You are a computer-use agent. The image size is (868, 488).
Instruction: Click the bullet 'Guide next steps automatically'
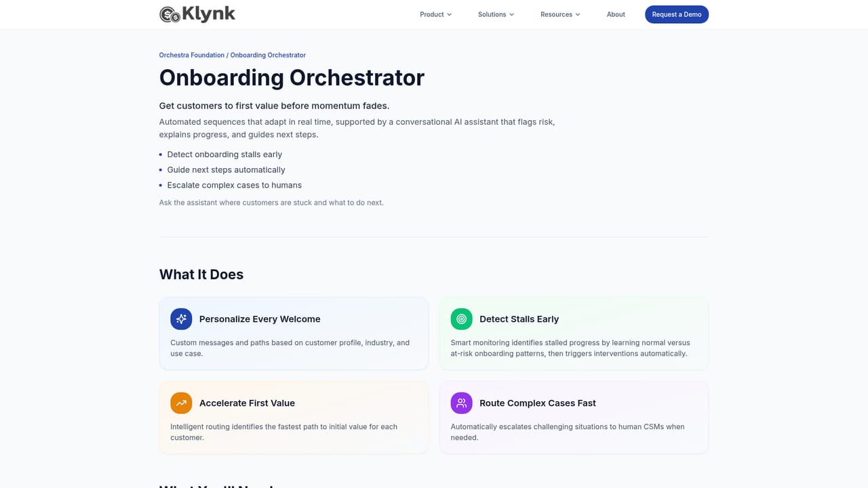tap(226, 170)
